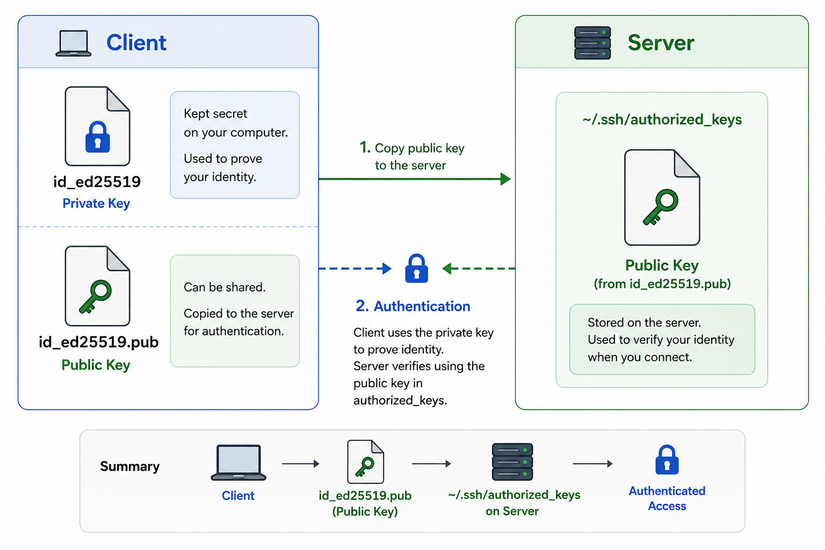Image resolution: width=825 pixels, height=550 pixels.
Task: Click the id_ed25519 file name label
Action: [x=97, y=182]
